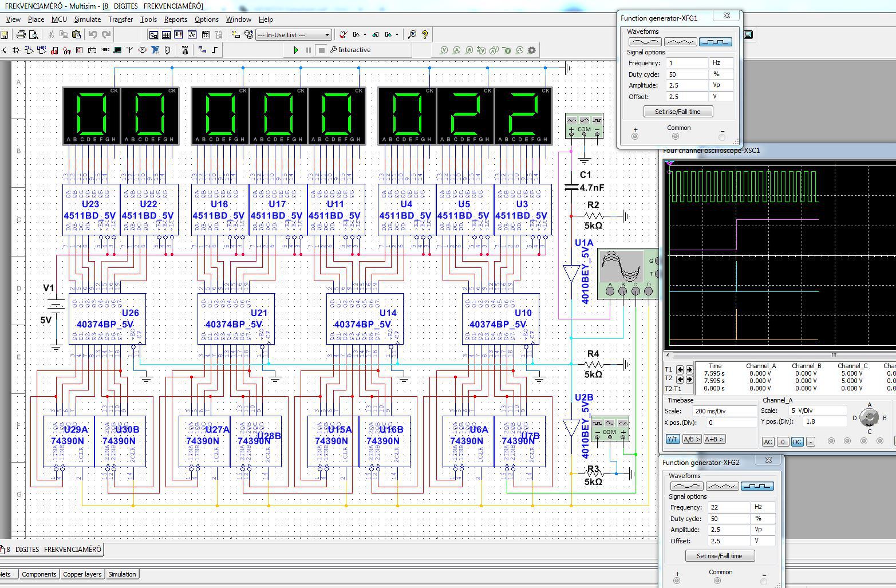The image size is (896, 588).
Task: Open the Simulate menu
Action: (x=87, y=19)
